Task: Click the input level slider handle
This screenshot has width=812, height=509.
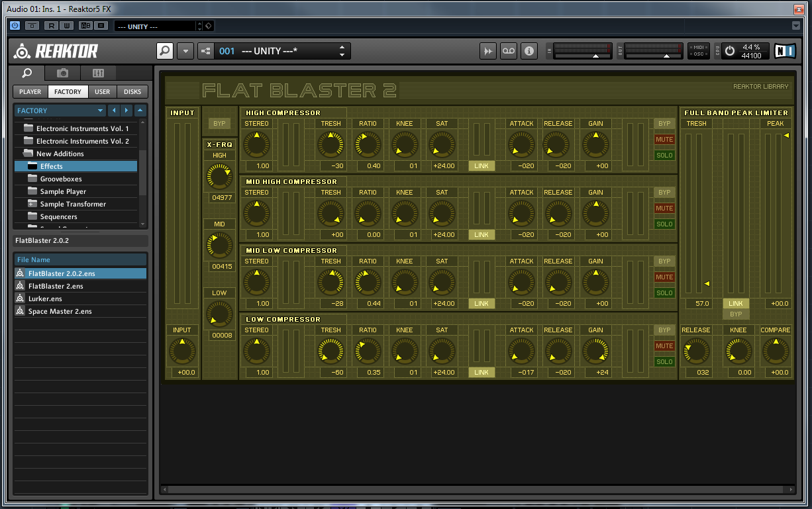Action: point(596,57)
